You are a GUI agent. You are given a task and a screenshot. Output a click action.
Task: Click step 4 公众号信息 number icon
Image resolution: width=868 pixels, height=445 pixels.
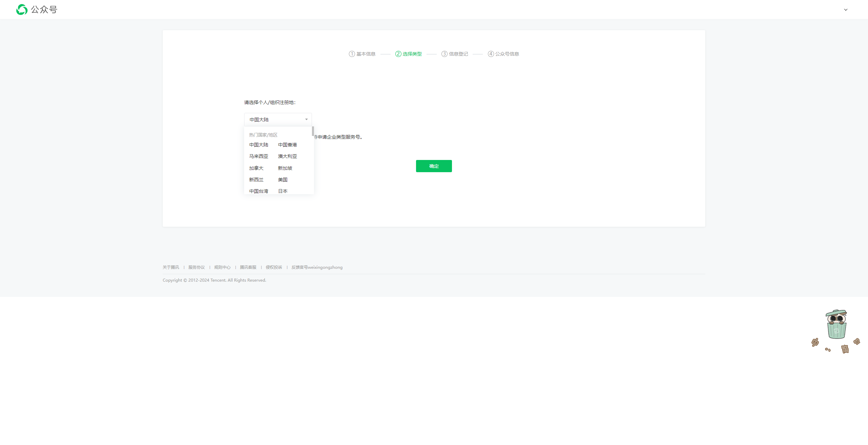click(491, 54)
